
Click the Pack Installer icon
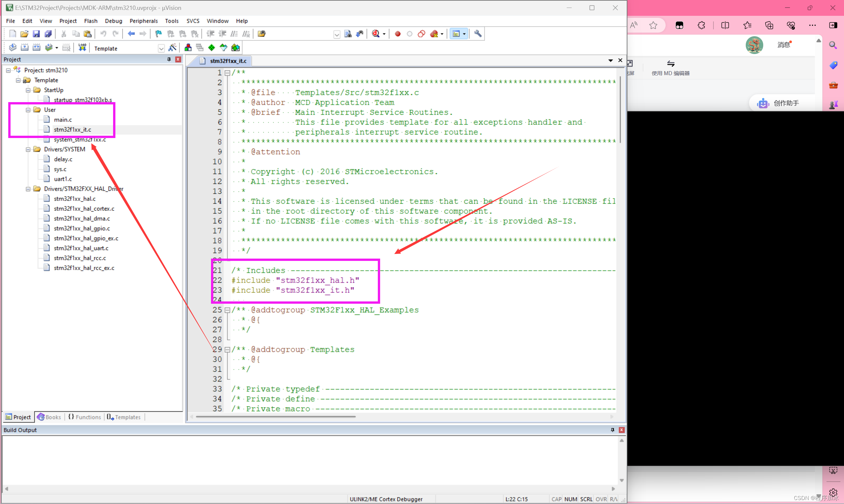235,48
